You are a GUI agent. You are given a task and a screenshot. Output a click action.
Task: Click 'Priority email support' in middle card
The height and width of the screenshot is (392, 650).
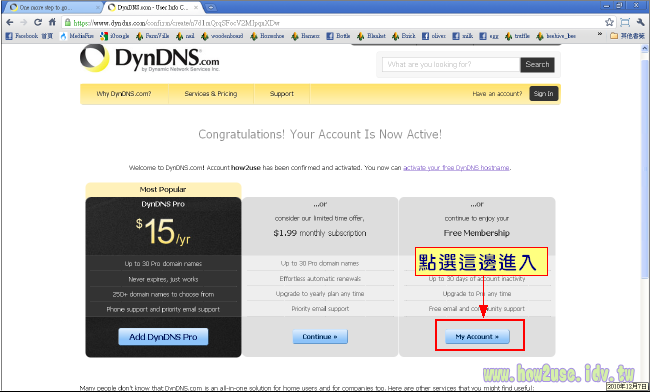pos(320,309)
